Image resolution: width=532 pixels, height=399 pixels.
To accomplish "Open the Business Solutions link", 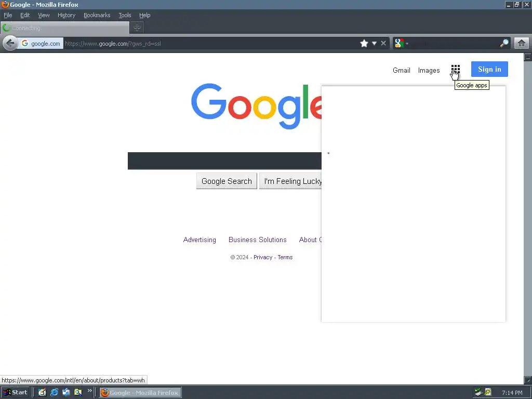I will point(258,240).
